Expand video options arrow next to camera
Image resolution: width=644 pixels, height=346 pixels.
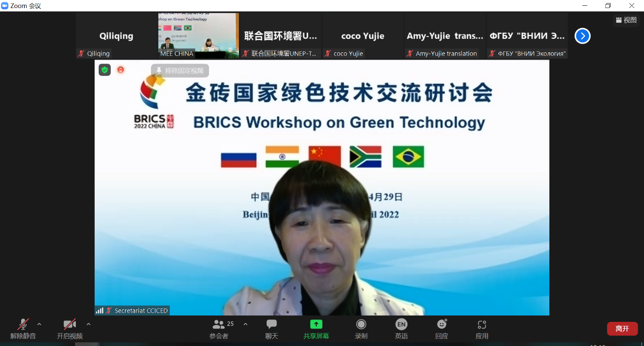[88, 324]
